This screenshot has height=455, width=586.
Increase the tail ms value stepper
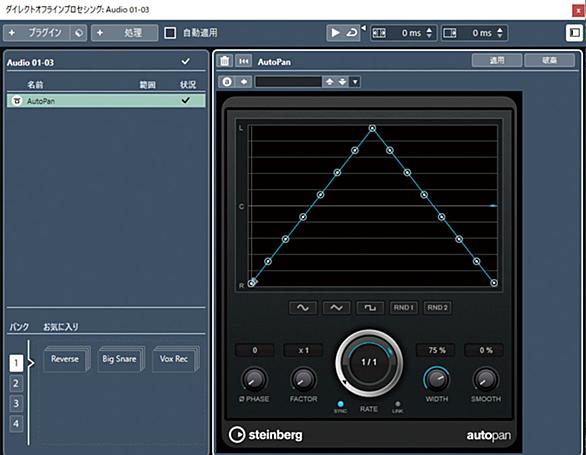(x=500, y=30)
